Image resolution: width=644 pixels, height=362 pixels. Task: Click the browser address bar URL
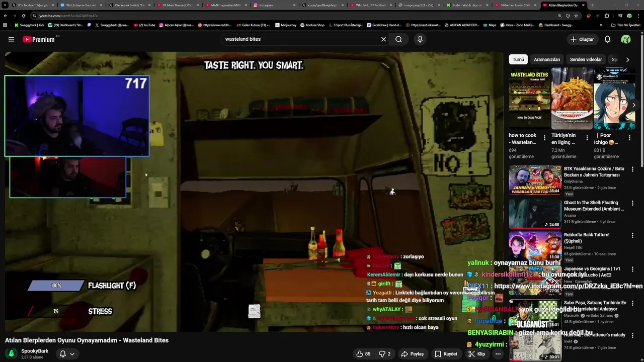click(68, 16)
